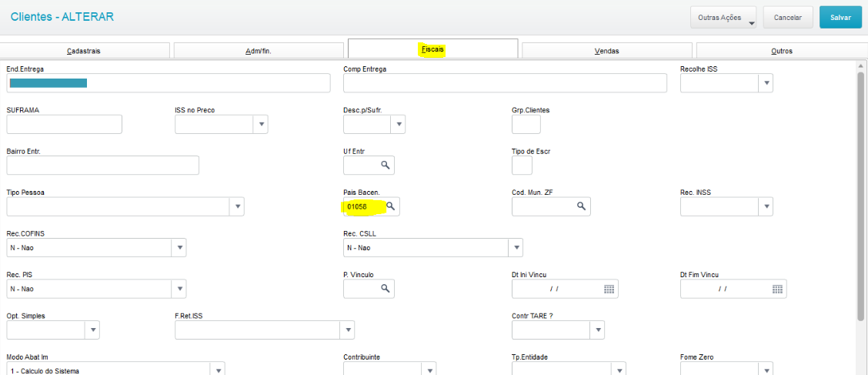
Task: Select the Fiscais tab
Action: (433, 49)
